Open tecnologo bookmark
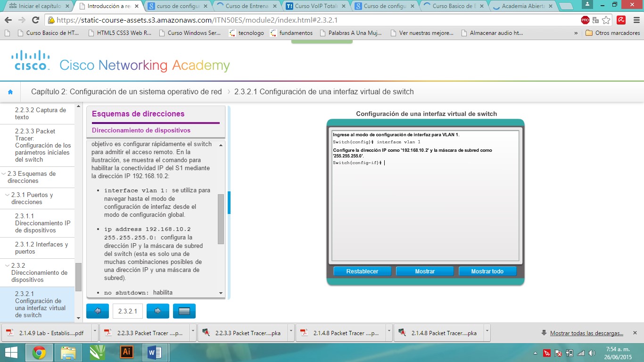The width and height of the screenshot is (644, 362). pos(246,33)
